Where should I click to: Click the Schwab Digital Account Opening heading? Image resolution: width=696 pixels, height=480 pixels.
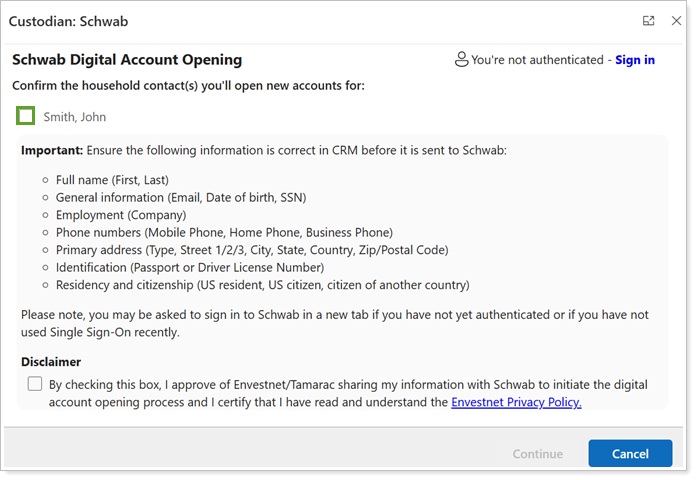tap(126, 60)
